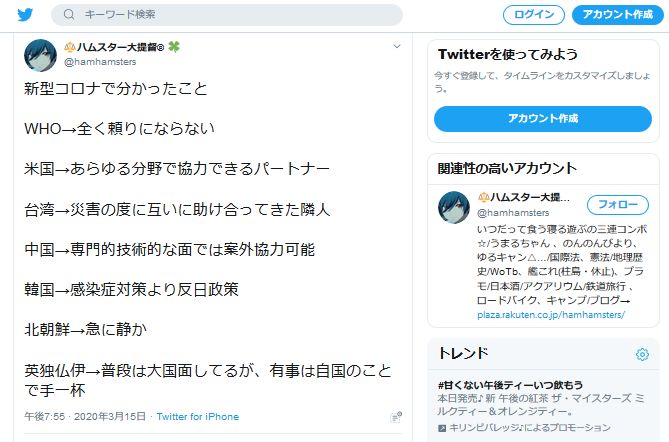The image size is (669, 442).
Task: Click the Twitter bird logo
Action: (25, 15)
